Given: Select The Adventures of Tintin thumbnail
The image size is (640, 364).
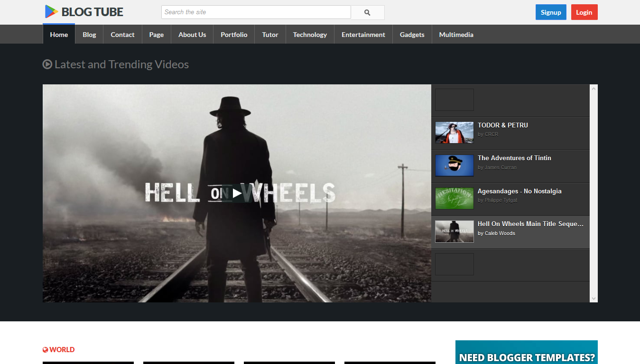Looking at the screenshot, I should [454, 165].
